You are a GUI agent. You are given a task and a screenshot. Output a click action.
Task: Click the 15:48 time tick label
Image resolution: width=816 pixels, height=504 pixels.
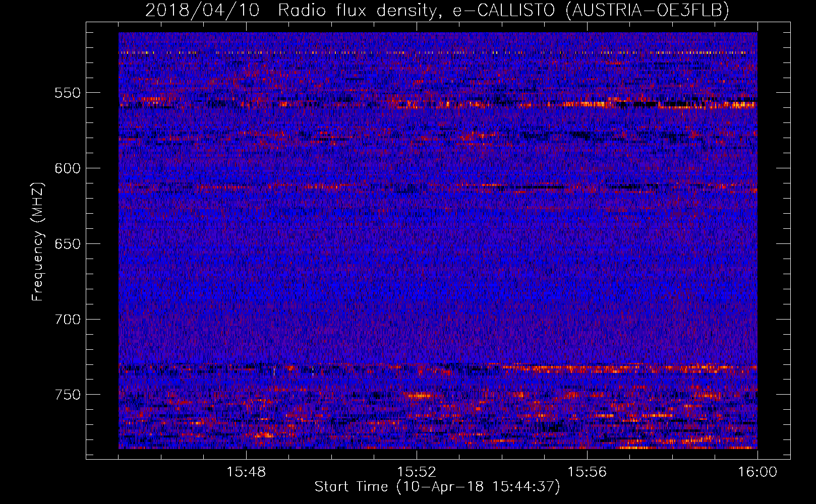coord(246,472)
